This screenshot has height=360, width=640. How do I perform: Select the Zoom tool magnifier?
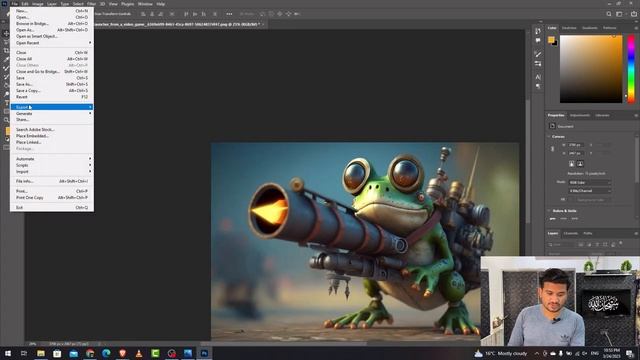[x=6, y=120]
